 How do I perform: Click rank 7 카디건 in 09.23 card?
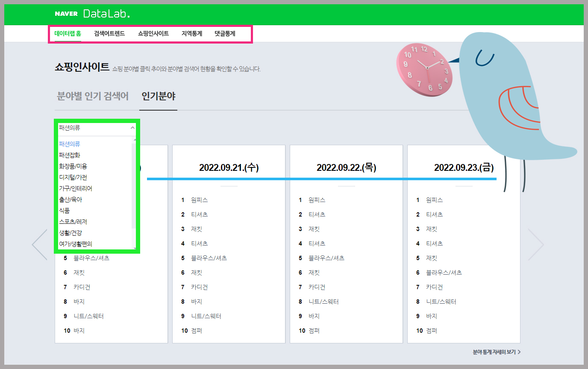[435, 287]
